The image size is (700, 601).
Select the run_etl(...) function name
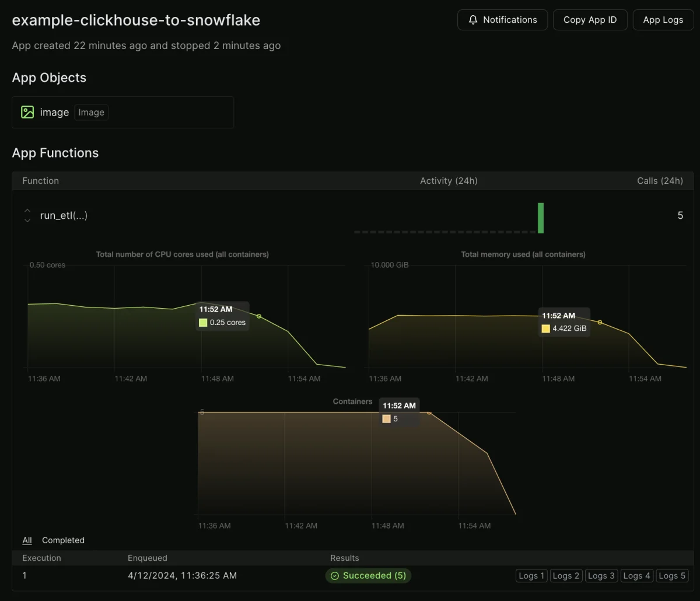click(x=64, y=215)
